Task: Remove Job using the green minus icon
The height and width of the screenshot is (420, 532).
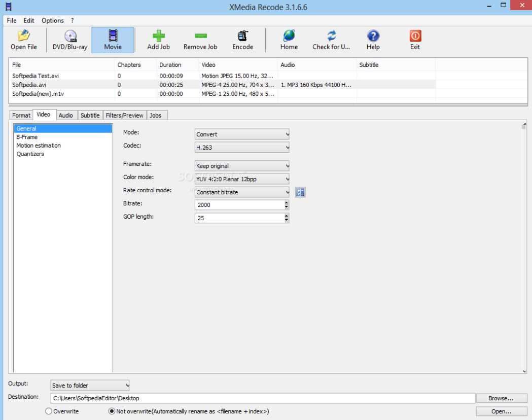Action: pos(200,40)
